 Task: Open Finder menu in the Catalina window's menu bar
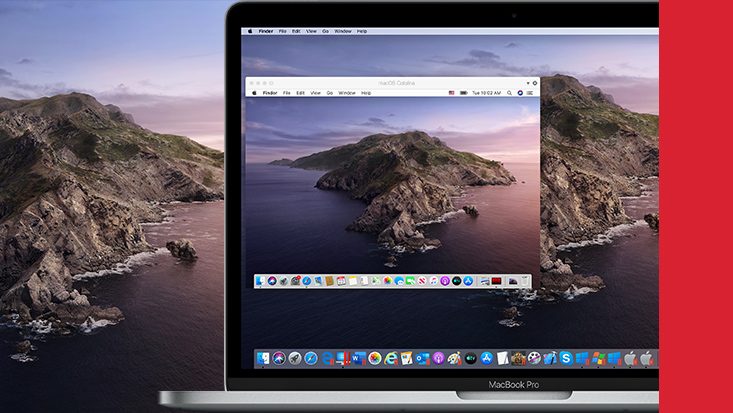pos(270,93)
